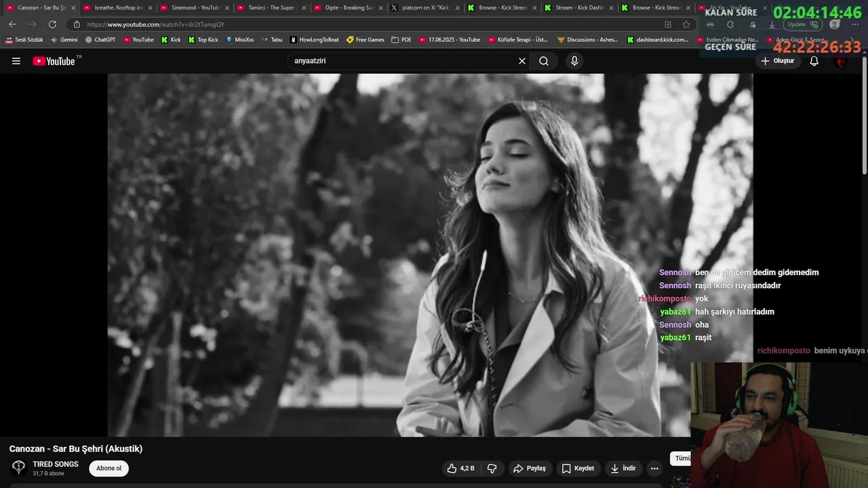Expand the POE bookmarks folder

point(401,39)
